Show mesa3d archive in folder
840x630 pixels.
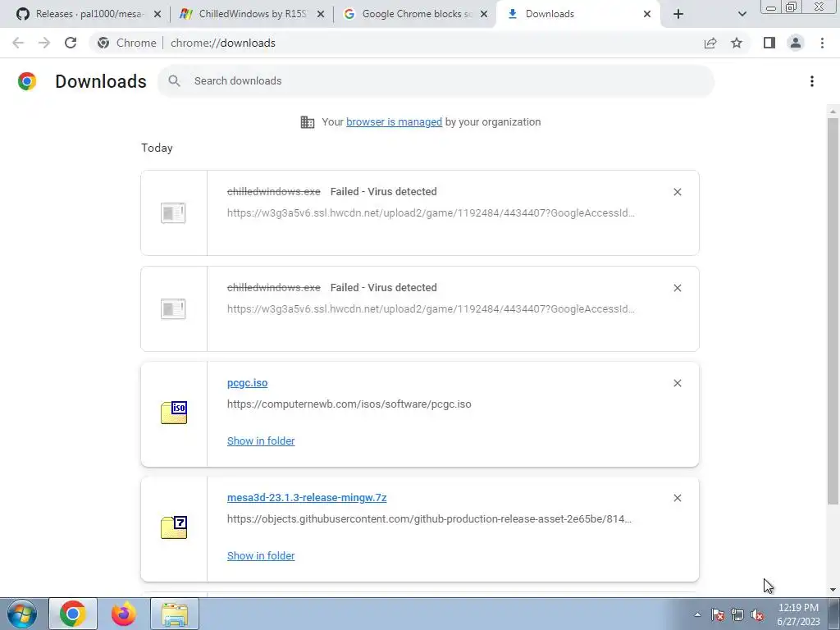click(x=261, y=555)
